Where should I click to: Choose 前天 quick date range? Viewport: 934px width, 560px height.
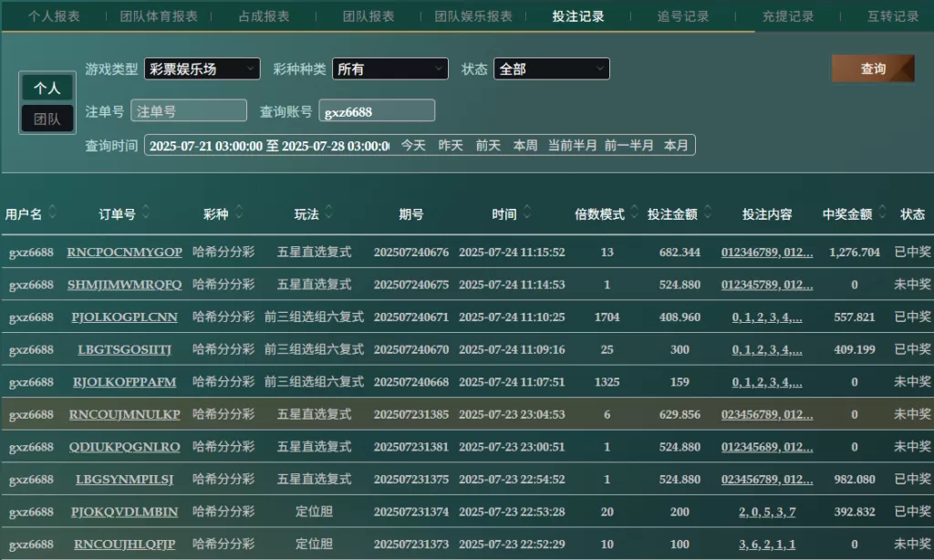488,146
